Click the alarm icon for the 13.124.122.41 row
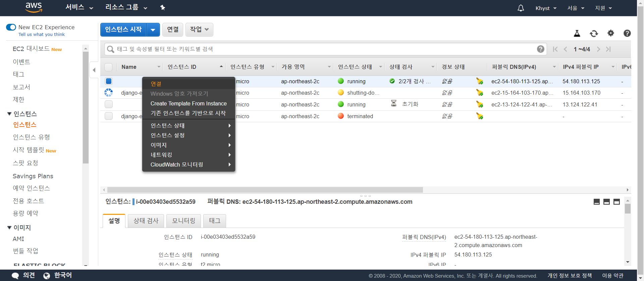Viewport: 644px width, 281px height. (480, 104)
